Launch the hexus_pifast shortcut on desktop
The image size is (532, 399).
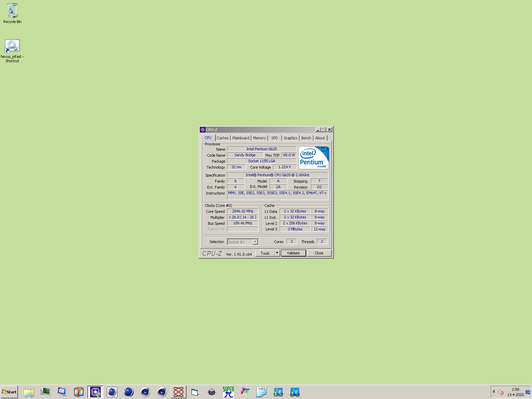pos(12,51)
